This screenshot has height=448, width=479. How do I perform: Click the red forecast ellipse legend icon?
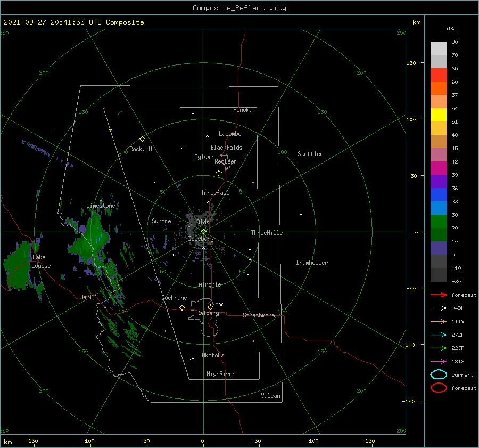click(x=439, y=388)
